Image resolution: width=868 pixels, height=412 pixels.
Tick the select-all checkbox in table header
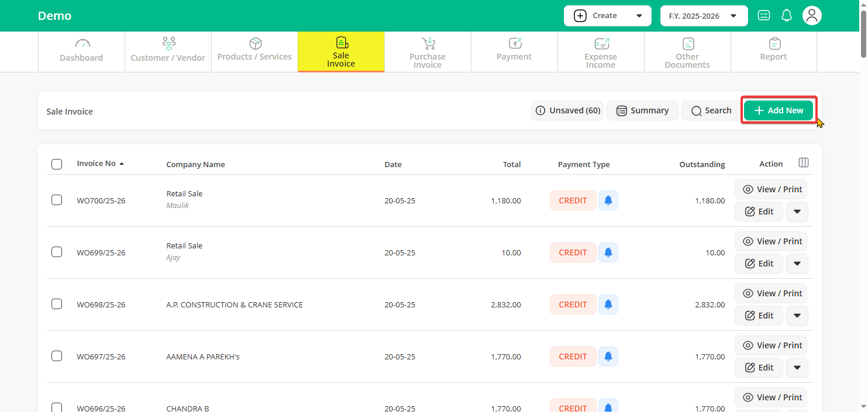click(x=57, y=164)
